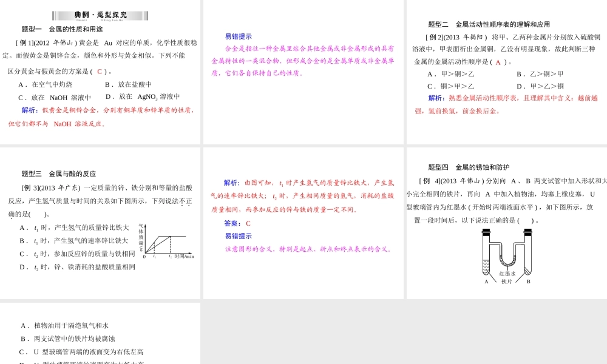This screenshot has width=607, height=364.
Task: Click the 铁片 label in the diagram
Action: 507,281
